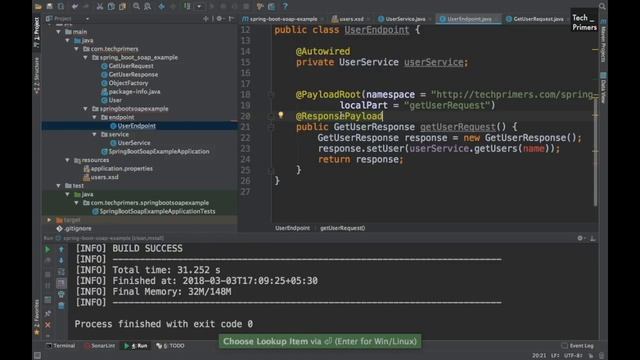Image resolution: width=640 pixels, height=360 pixels.
Task: Click the Cut scissors icon
Action: pos(100,7)
